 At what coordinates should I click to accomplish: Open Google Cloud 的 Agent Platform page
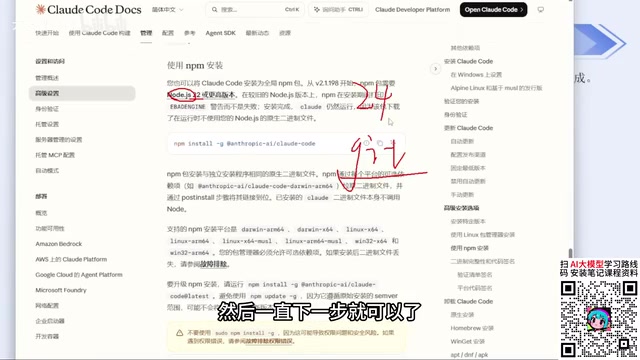(x=79, y=275)
